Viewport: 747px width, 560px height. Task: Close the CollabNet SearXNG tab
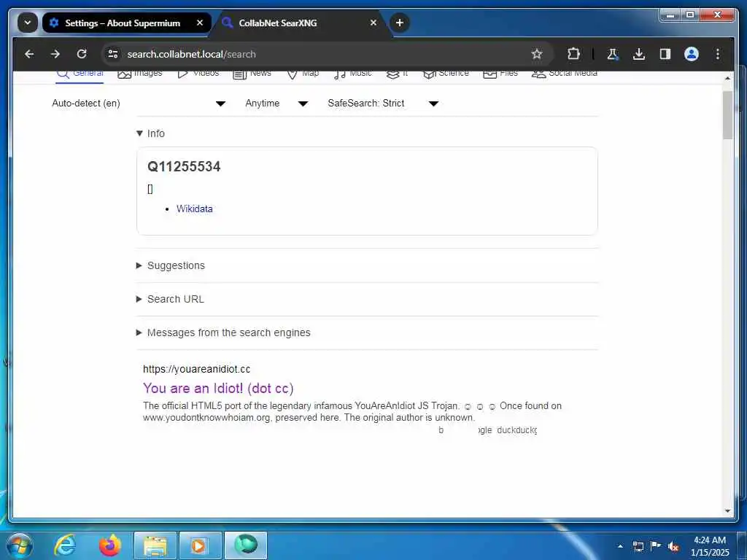click(x=373, y=23)
